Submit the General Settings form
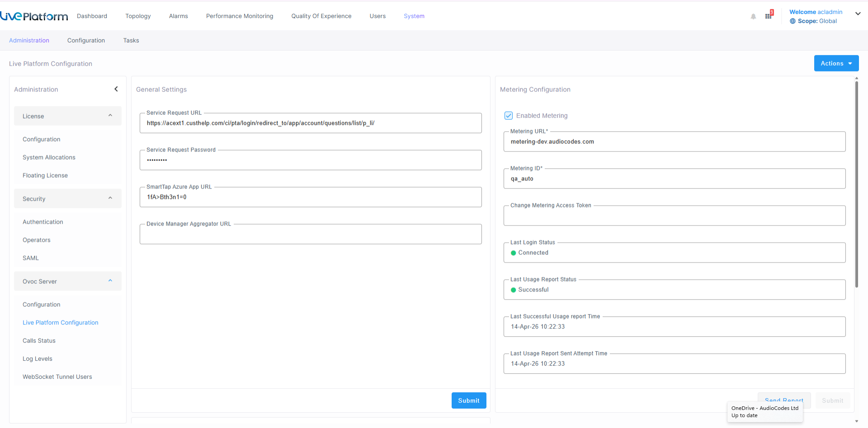This screenshot has height=428, width=868. coord(468,400)
